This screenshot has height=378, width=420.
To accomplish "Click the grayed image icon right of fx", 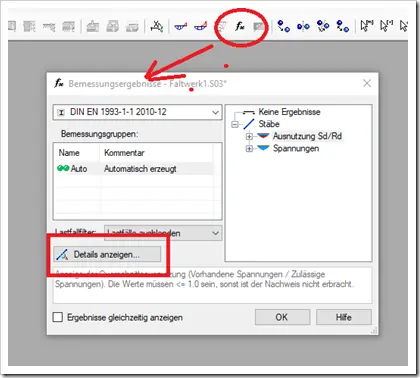I will coord(258,26).
